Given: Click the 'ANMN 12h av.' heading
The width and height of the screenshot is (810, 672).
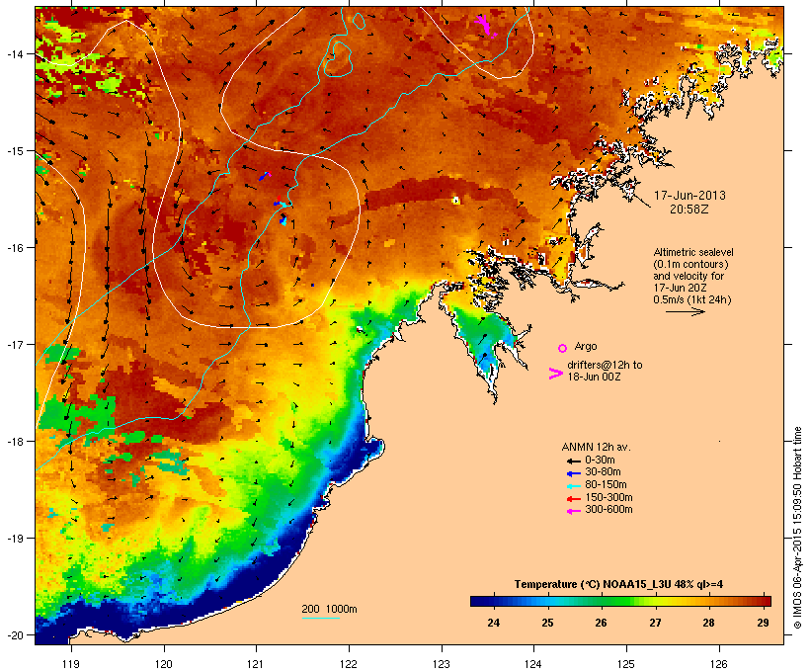Looking at the screenshot, I should point(596,447).
